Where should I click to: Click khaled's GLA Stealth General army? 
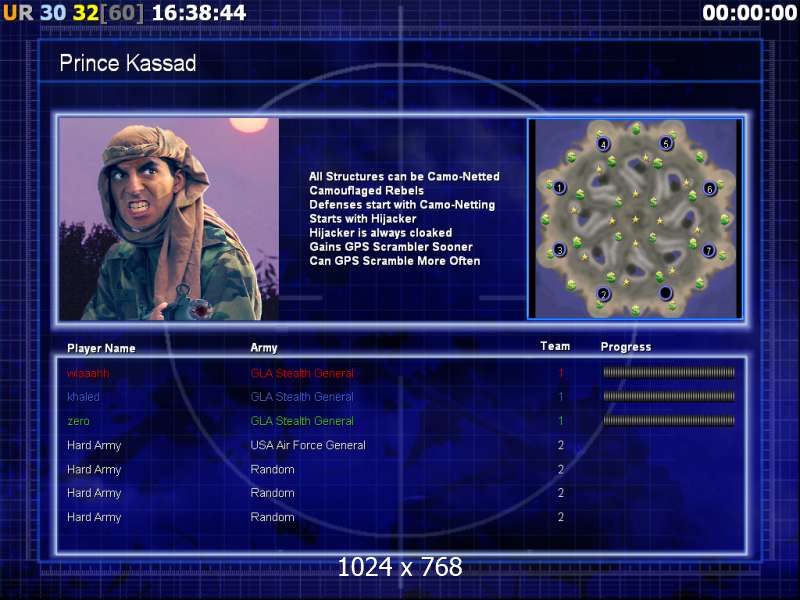coord(302,396)
